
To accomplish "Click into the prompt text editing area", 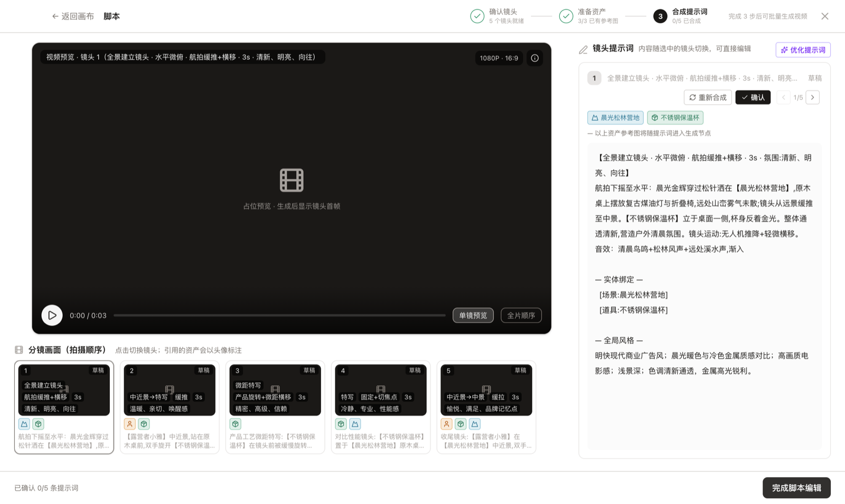I will [705, 296].
